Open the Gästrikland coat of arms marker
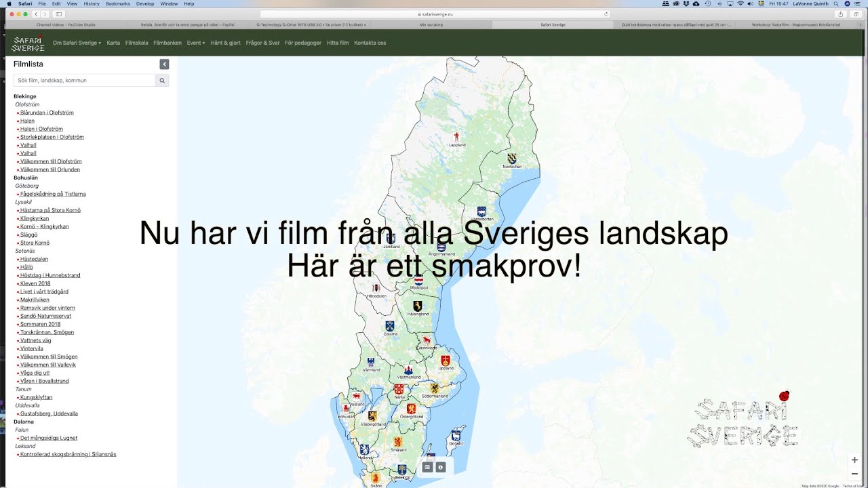The image size is (868, 488). point(427,340)
